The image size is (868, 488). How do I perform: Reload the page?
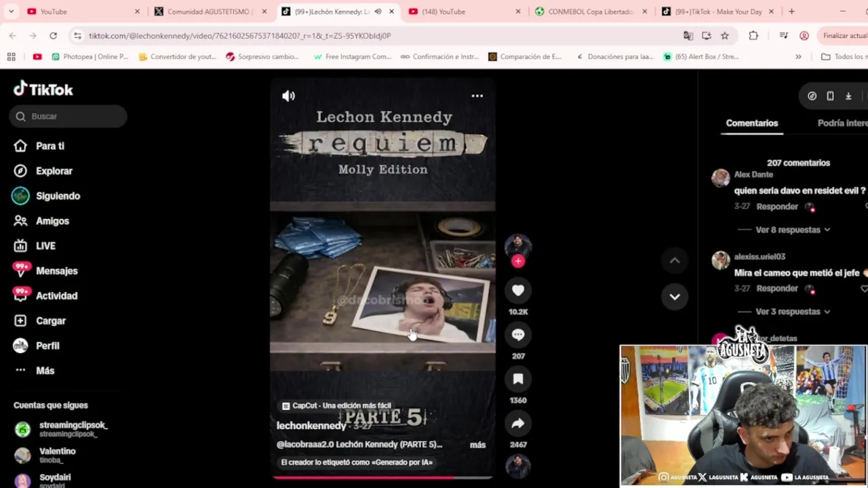53,36
